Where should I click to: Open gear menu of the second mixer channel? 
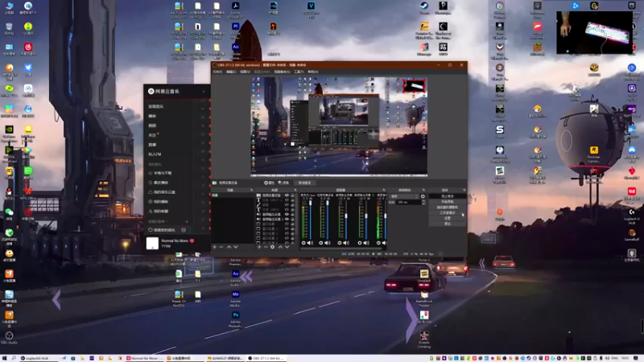click(321, 243)
